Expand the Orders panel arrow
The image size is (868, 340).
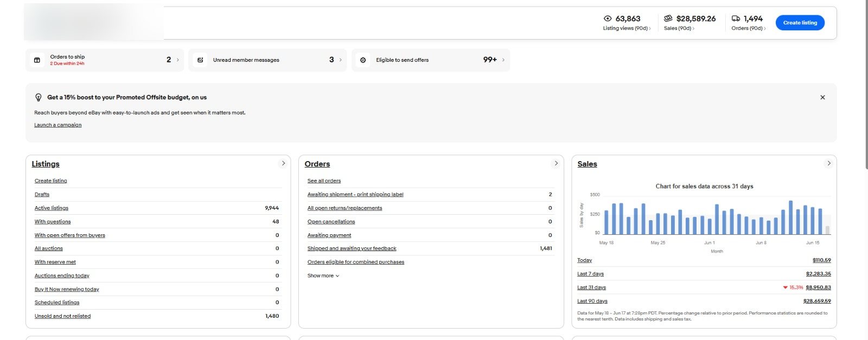pos(556,163)
